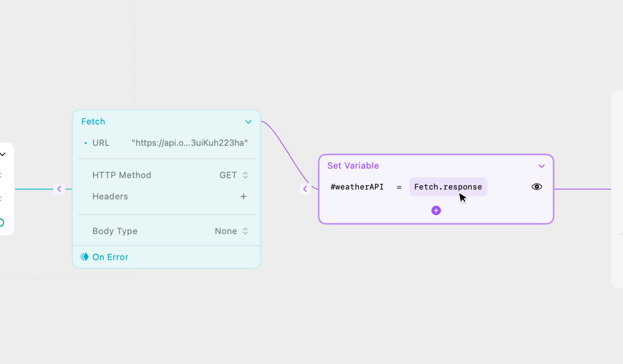This screenshot has width=623, height=364.
Task: Expand the chevron on the left-edge panel
Action: tap(3, 154)
